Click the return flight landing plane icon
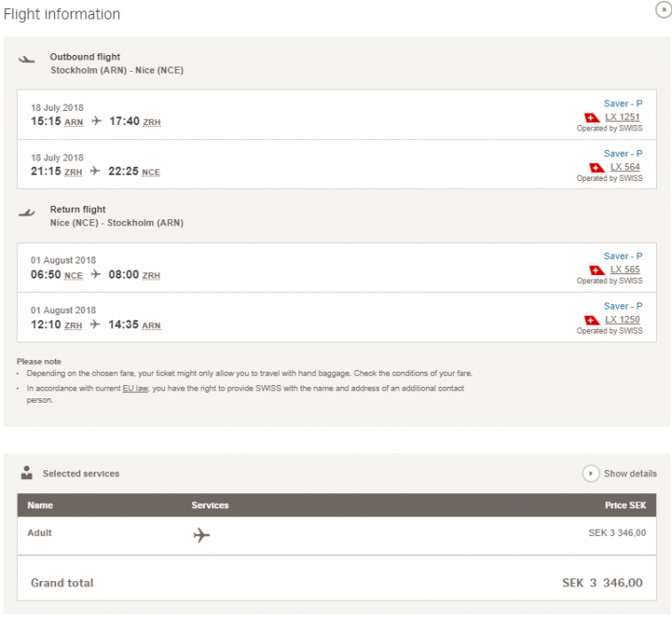The image size is (672, 621). [27, 213]
